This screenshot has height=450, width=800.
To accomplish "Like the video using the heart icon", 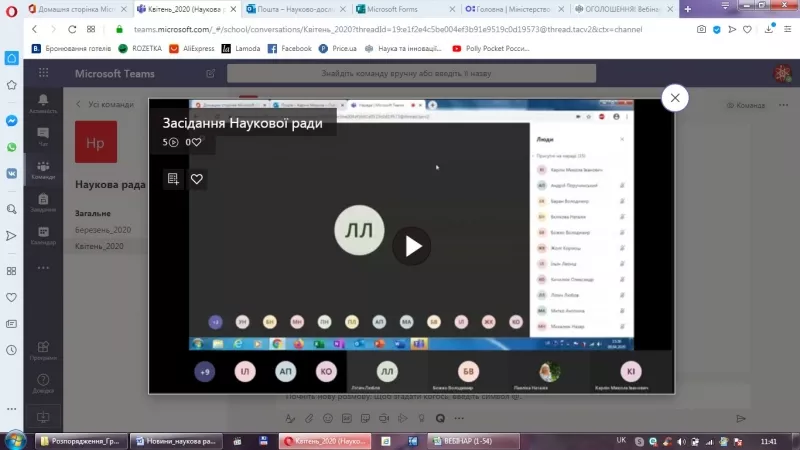I will pyautogui.click(x=197, y=179).
